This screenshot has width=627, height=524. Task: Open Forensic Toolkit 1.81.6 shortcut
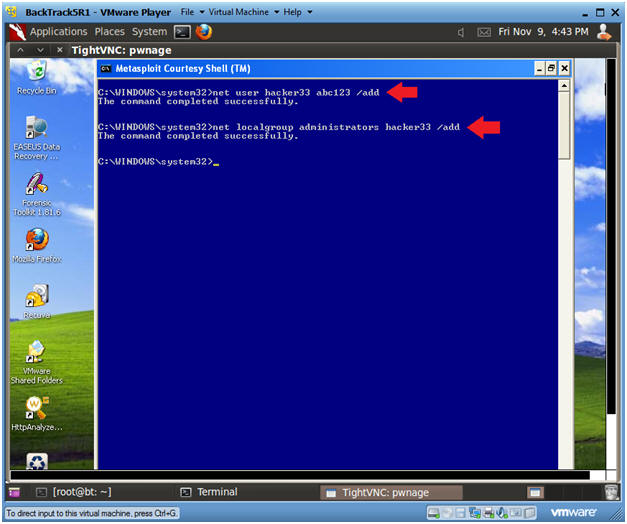[36, 194]
